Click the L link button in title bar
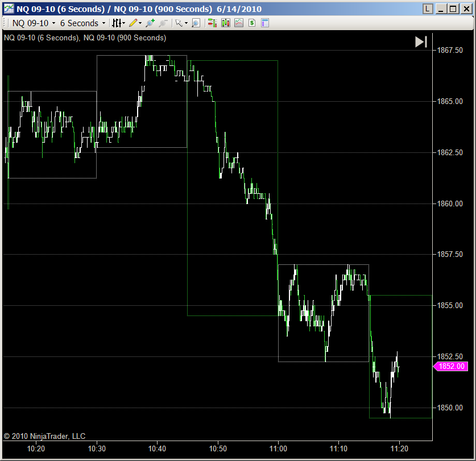The height and width of the screenshot is (461, 476). (428, 9)
